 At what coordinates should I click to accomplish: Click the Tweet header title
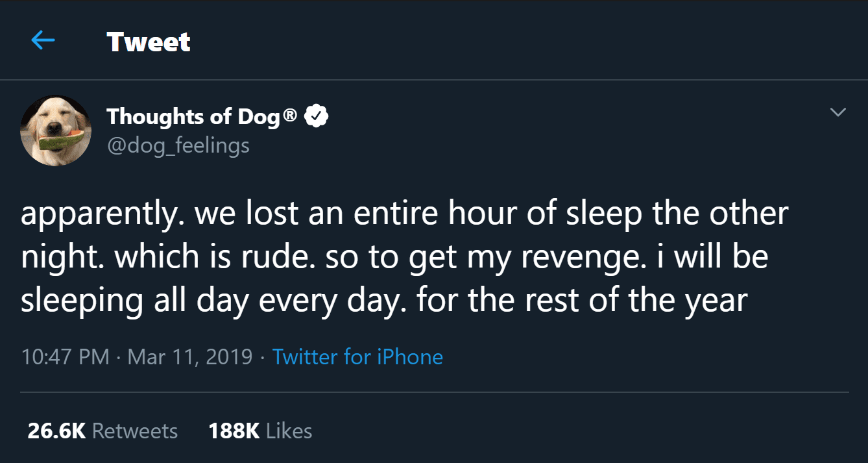149,42
